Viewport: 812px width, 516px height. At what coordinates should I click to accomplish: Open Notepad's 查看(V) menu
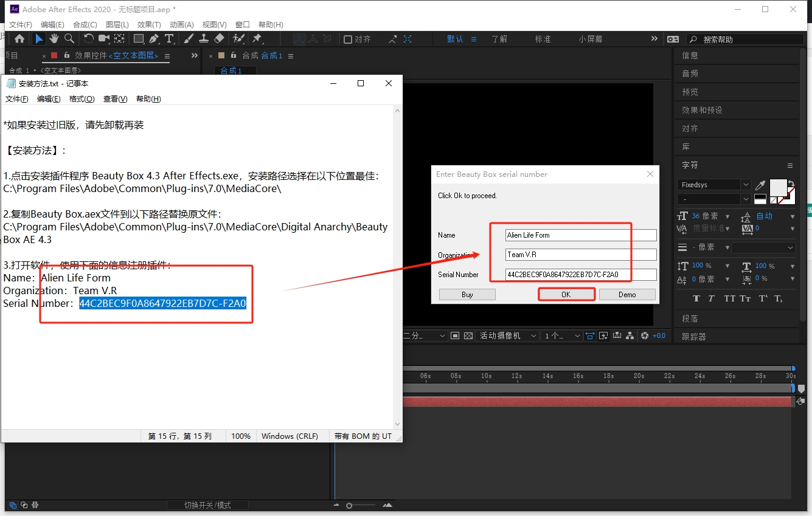tap(116, 99)
